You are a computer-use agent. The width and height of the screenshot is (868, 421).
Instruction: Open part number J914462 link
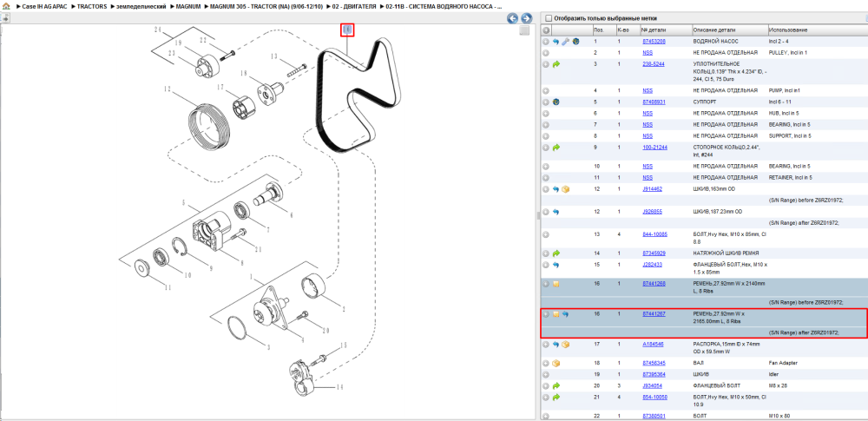(652, 189)
